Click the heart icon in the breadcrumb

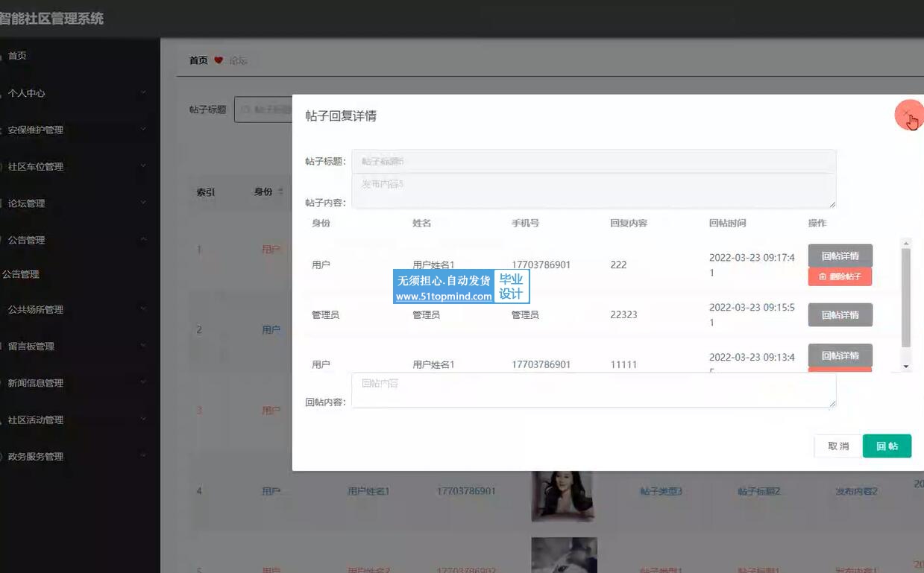[219, 60]
